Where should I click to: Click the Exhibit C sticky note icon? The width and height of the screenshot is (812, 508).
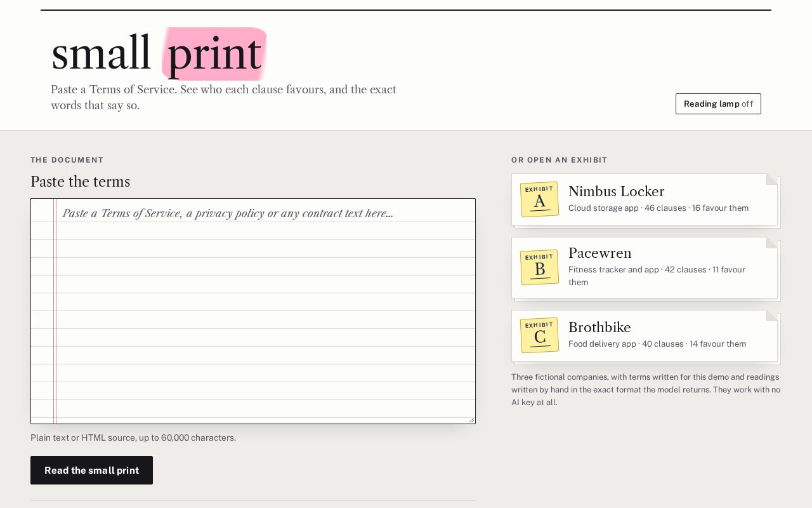pos(539,335)
